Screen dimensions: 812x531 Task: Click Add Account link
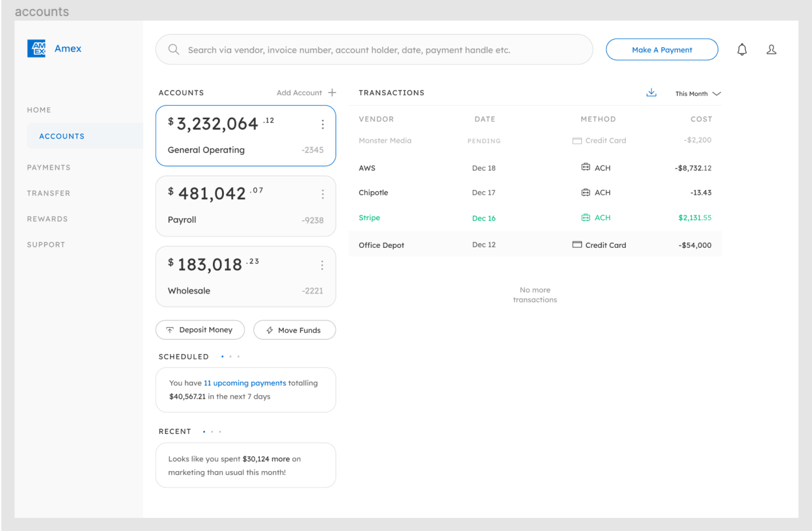[x=299, y=93]
